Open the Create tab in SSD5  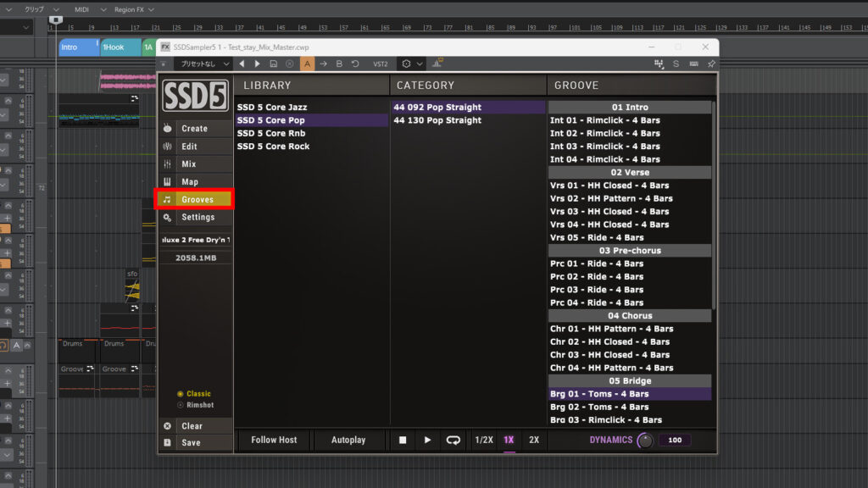194,129
